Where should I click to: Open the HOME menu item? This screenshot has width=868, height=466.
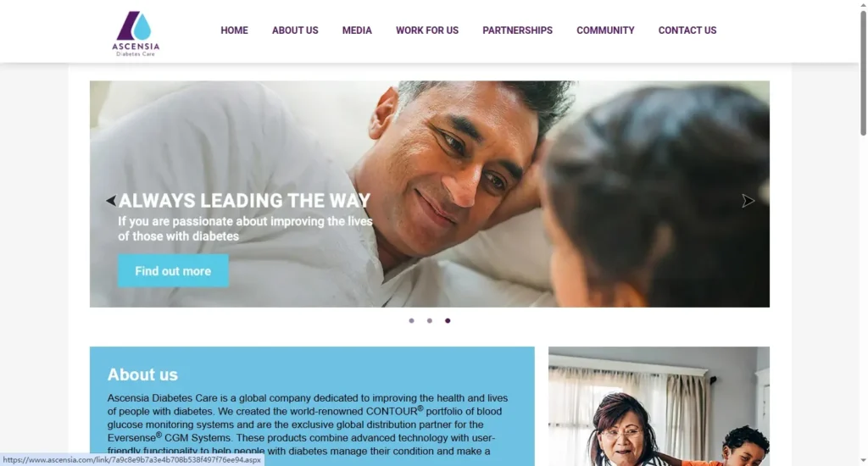click(234, 31)
